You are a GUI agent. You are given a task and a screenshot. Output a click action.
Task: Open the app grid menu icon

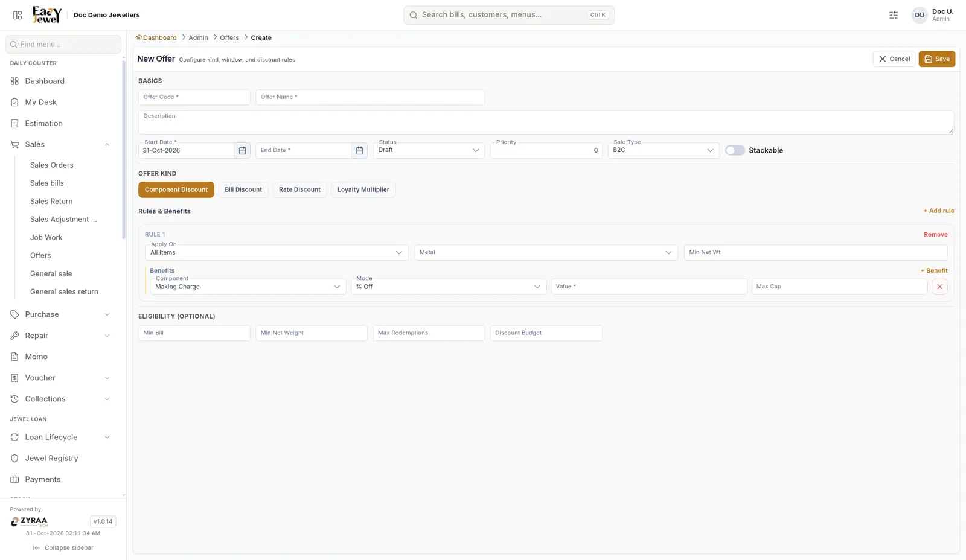click(x=18, y=15)
